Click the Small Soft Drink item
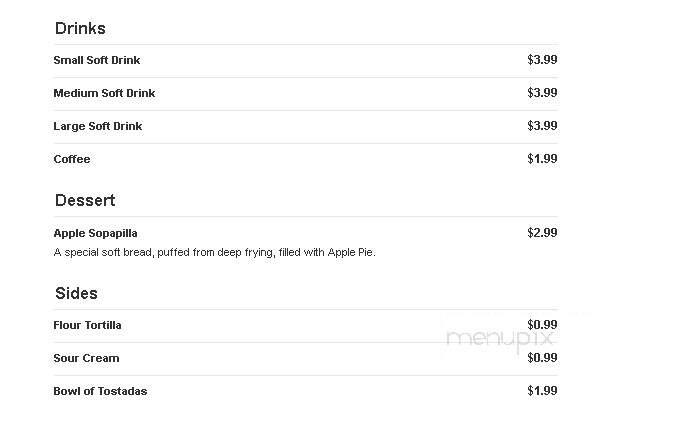This screenshot has width=679, height=421. [x=97, y=60]
